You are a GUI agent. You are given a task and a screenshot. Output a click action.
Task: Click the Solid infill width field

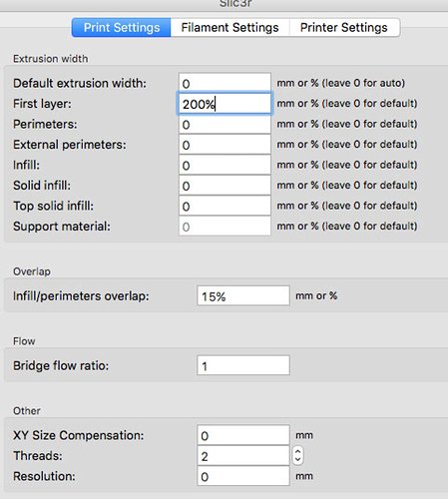coord(224,186)
